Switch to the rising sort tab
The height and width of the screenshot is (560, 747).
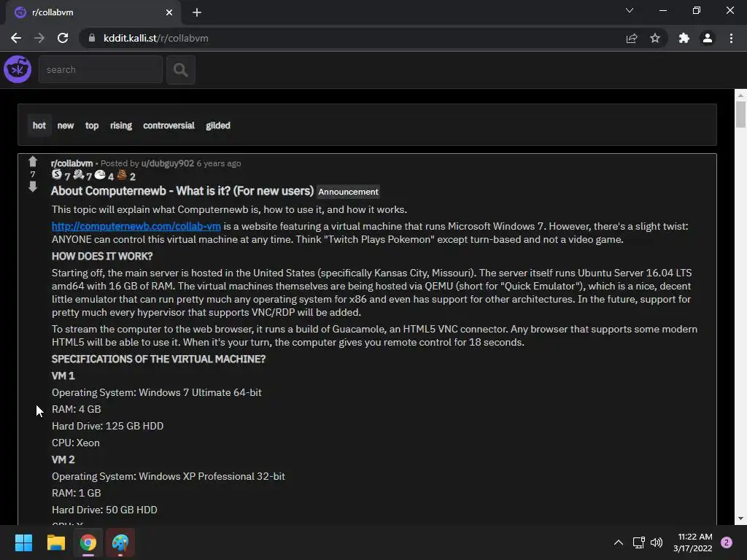(121, 125)
